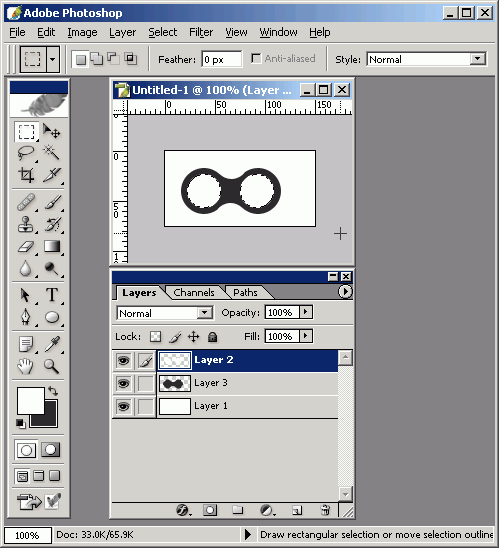Select the Lasso tool
This screenshot has width=499, height=548.
pos(26,153)
